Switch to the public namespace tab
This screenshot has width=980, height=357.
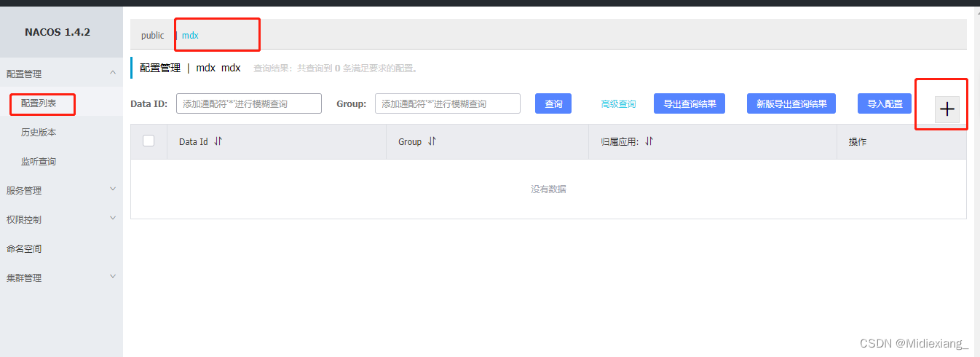153,35
